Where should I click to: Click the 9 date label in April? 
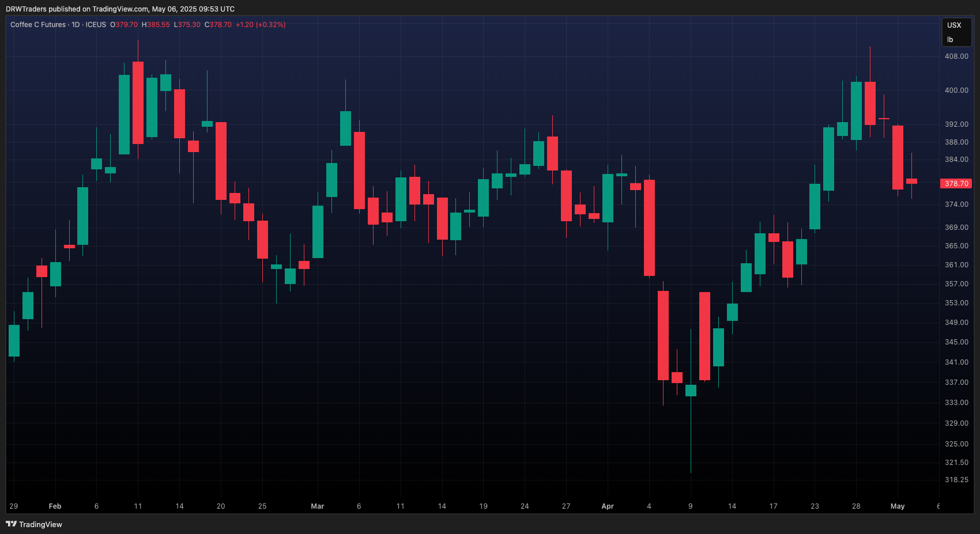click(x=691, y=506)
